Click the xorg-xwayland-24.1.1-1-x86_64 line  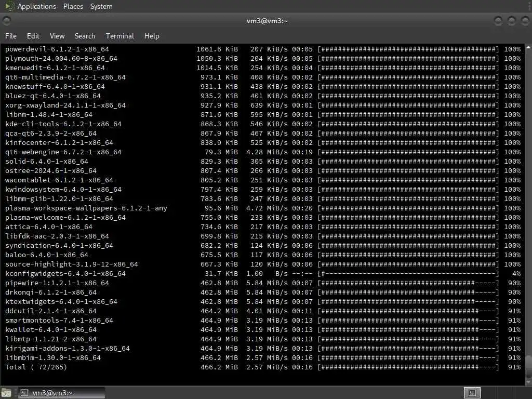point(263,105)
